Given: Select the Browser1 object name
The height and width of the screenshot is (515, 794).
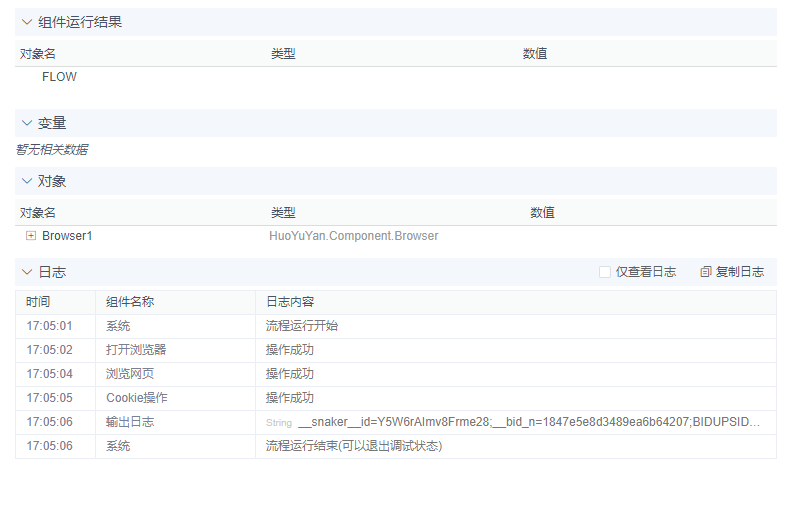Looking at the screenshot, I should coord(67,236).
